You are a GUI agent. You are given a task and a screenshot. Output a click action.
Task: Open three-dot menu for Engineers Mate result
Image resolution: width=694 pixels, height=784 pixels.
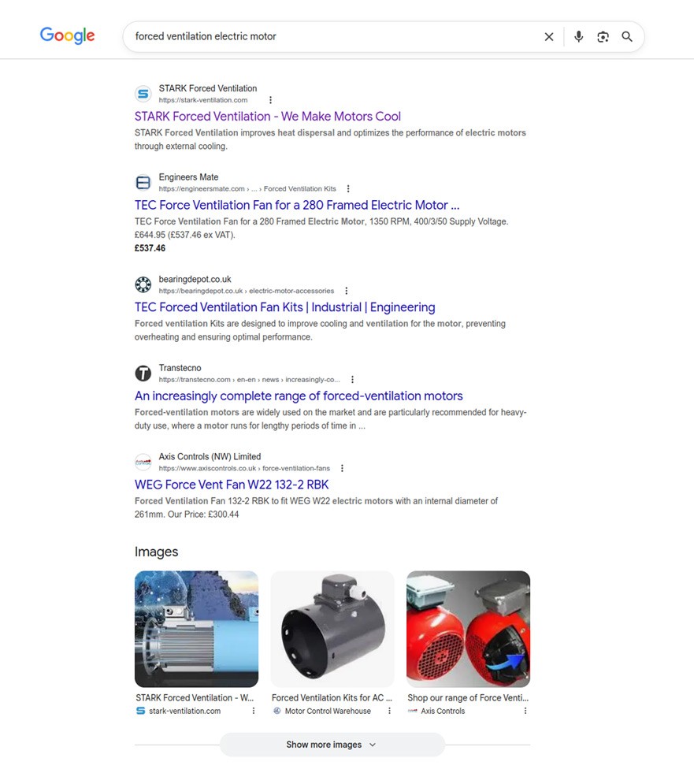click(x=348, y=188)
